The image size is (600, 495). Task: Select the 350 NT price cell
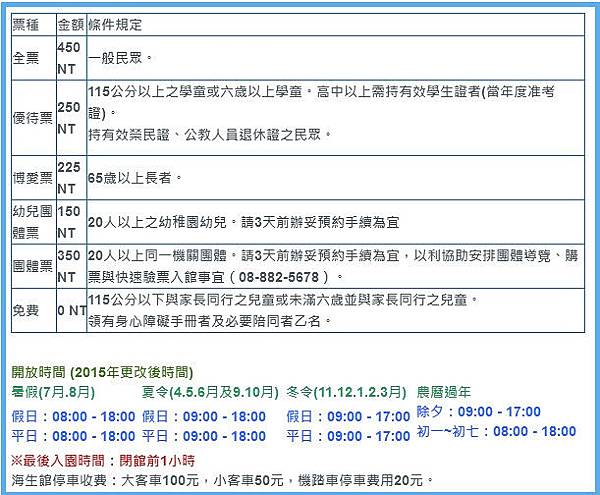tap(71, 266)
